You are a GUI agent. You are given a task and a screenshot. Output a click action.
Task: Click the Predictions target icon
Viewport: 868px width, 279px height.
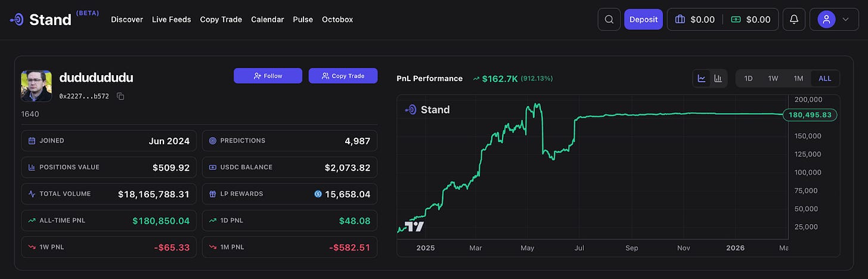pos(213,141)
